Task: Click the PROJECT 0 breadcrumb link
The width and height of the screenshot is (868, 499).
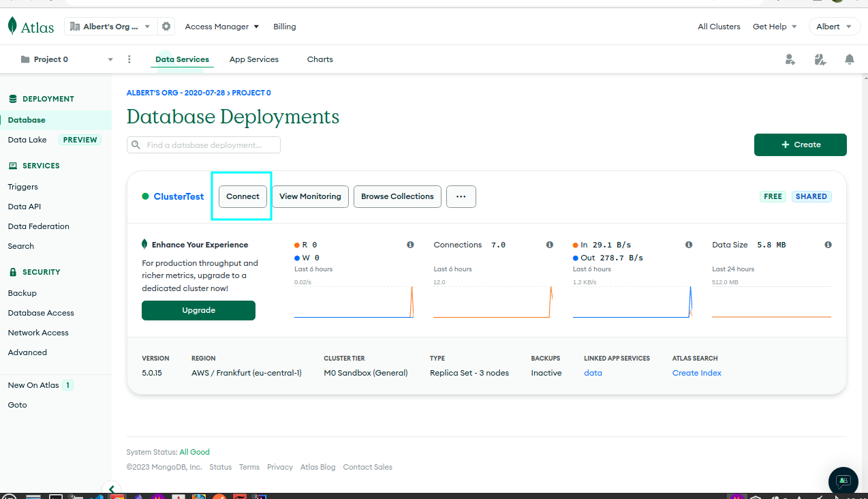Action: point(251,93)
